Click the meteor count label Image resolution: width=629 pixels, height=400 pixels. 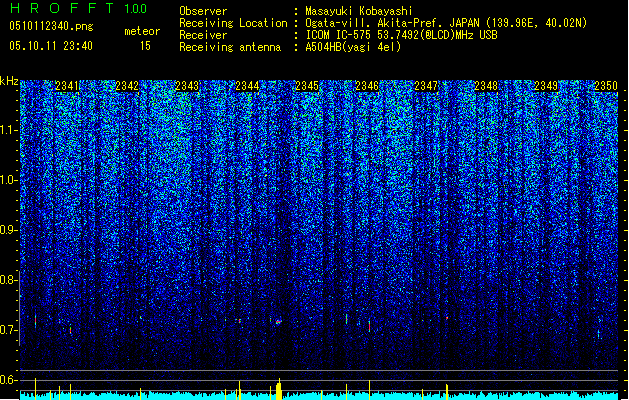coord(142,31)
